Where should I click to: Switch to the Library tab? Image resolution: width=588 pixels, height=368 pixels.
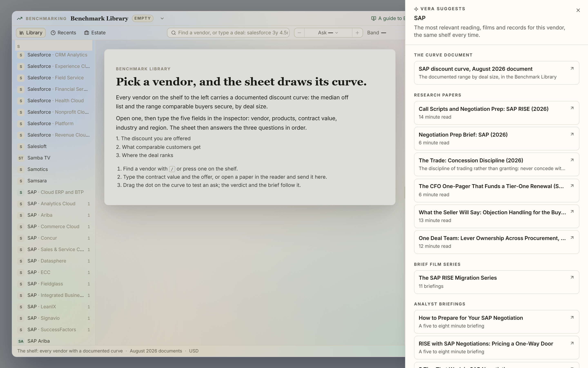click(31, 33)
